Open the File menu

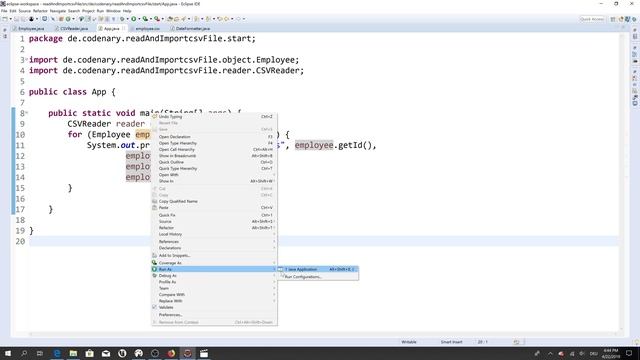coord(4,11)
